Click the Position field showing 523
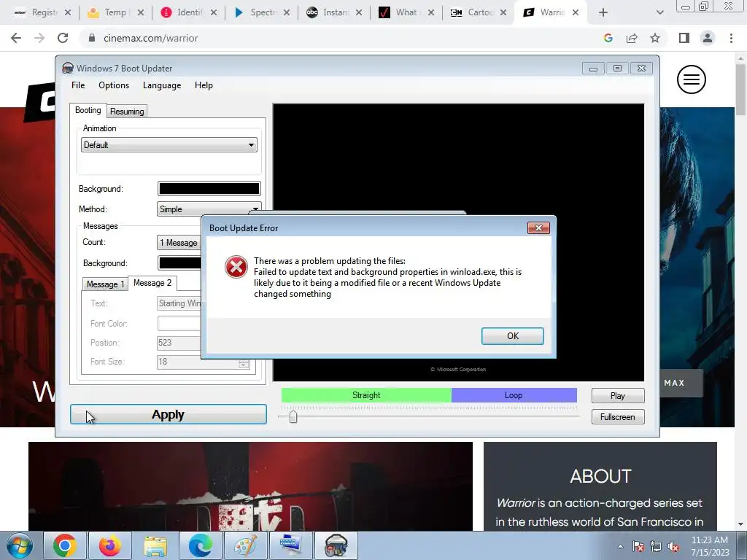 pyautogui.click(x=179, y=343)
